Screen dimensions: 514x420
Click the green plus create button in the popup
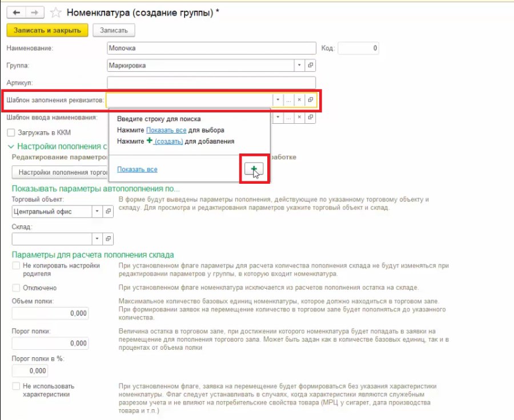click(x=254, y=169)
